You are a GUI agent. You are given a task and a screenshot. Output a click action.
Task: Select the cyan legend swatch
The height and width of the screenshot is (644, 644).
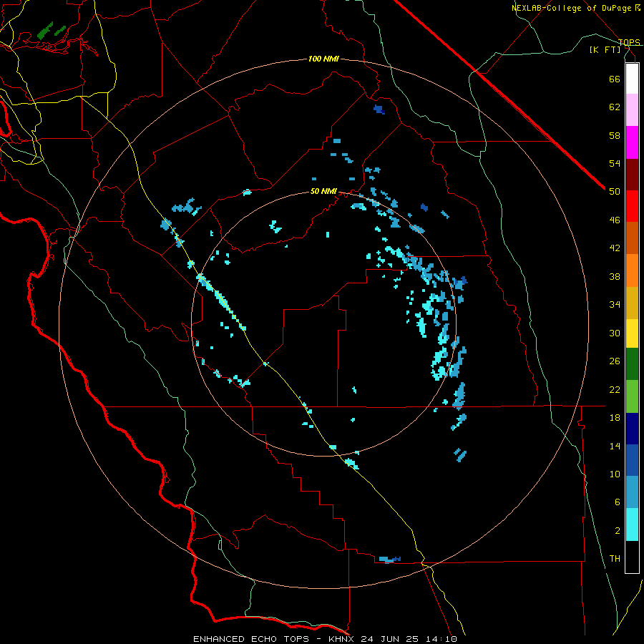click(632, 525)
